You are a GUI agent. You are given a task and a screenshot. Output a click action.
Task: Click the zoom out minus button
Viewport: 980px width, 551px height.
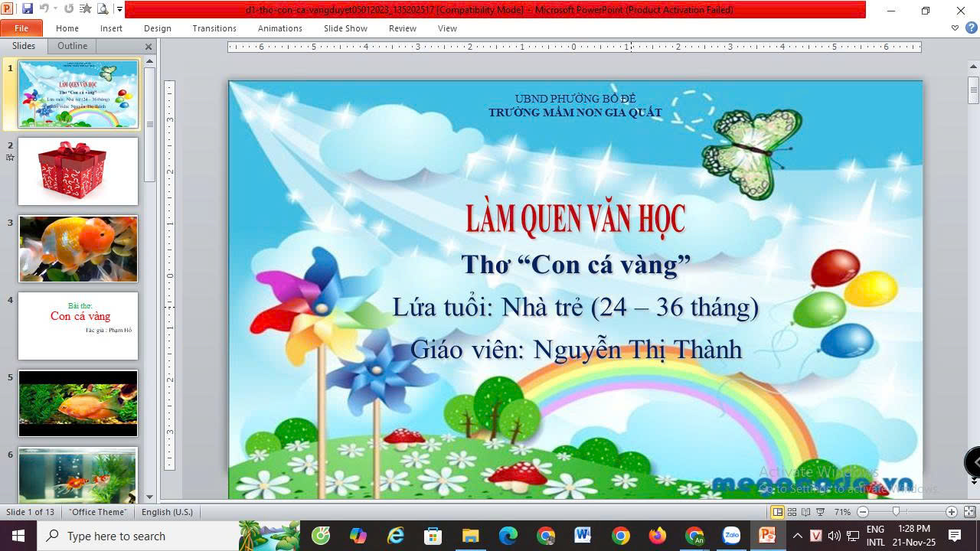tap(863, 512)
